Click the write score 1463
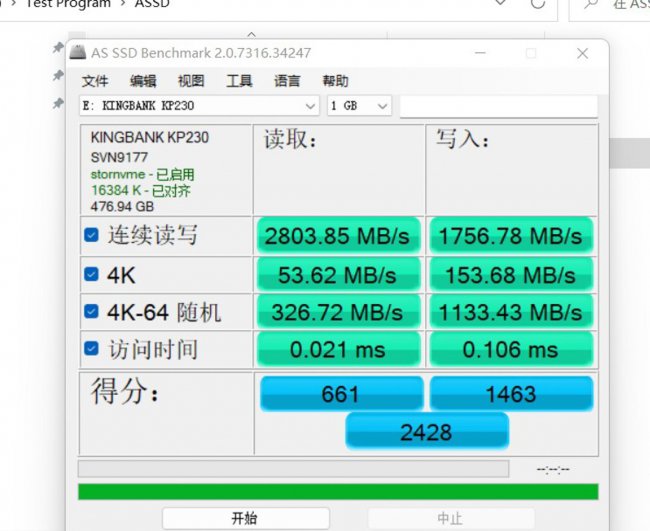650x531 pixels. pyautogui.click(x=512, y=393)
